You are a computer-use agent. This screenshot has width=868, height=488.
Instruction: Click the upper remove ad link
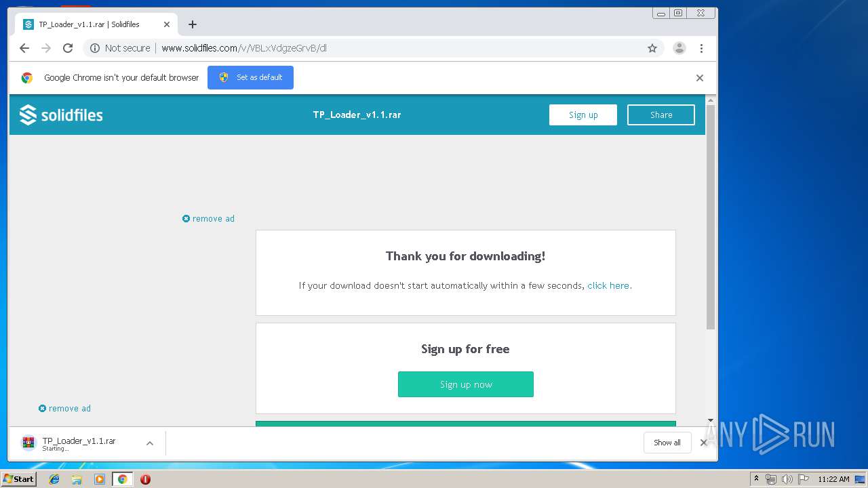pyautogui.click(x=208, y=218)
